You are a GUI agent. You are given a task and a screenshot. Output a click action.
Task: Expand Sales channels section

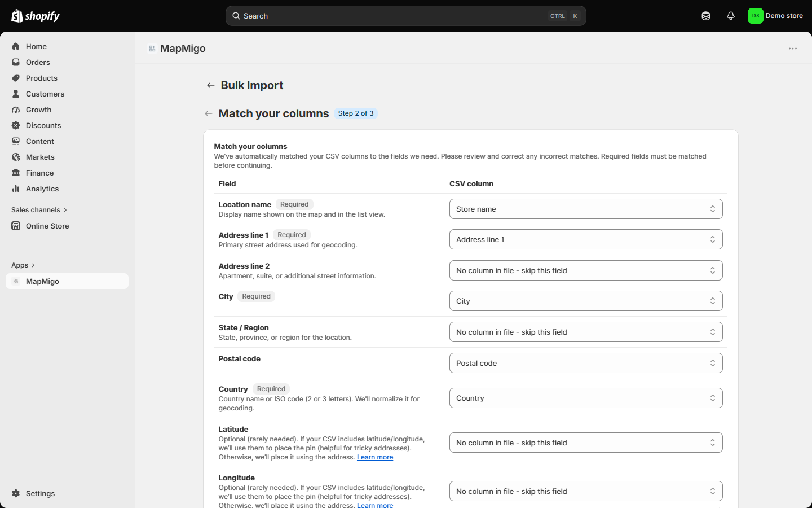point(39,210)
